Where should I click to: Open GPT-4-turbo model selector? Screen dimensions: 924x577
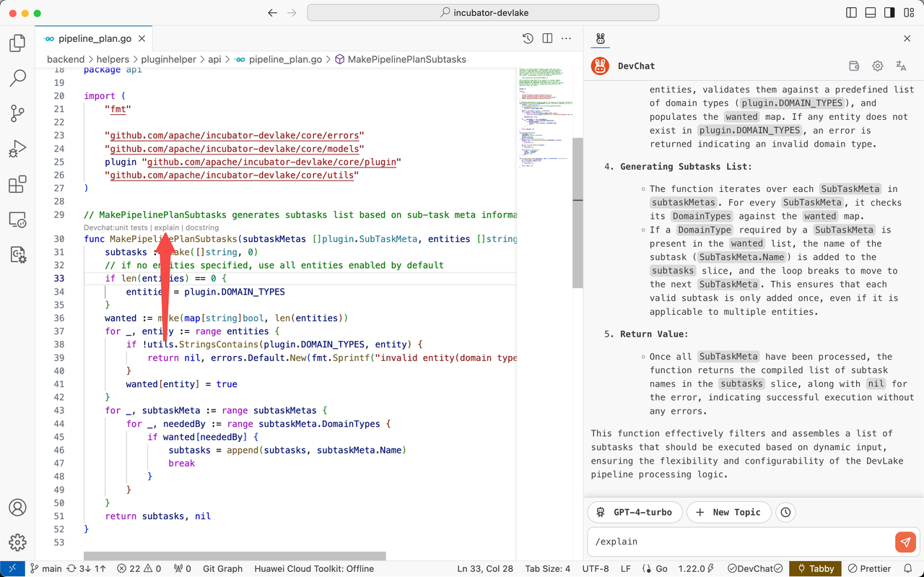[635, 512]
